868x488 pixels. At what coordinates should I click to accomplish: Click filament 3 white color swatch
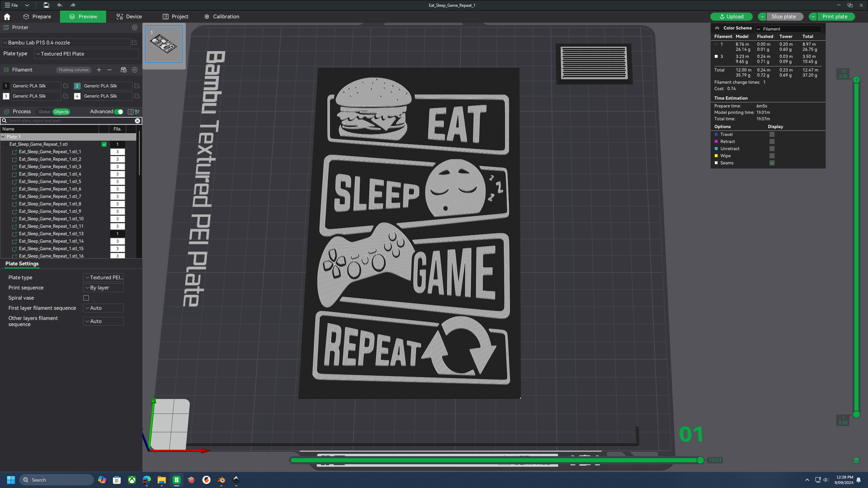[x=6, y=96]
